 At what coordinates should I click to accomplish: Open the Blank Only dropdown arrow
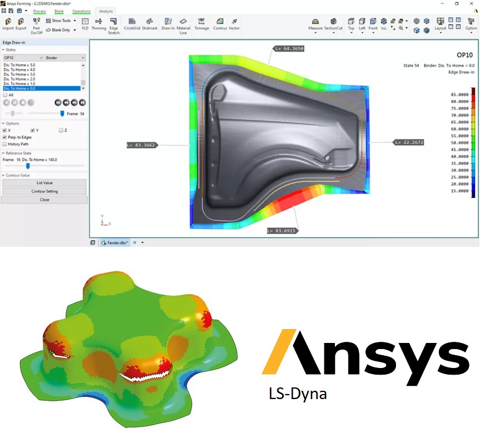75,30
